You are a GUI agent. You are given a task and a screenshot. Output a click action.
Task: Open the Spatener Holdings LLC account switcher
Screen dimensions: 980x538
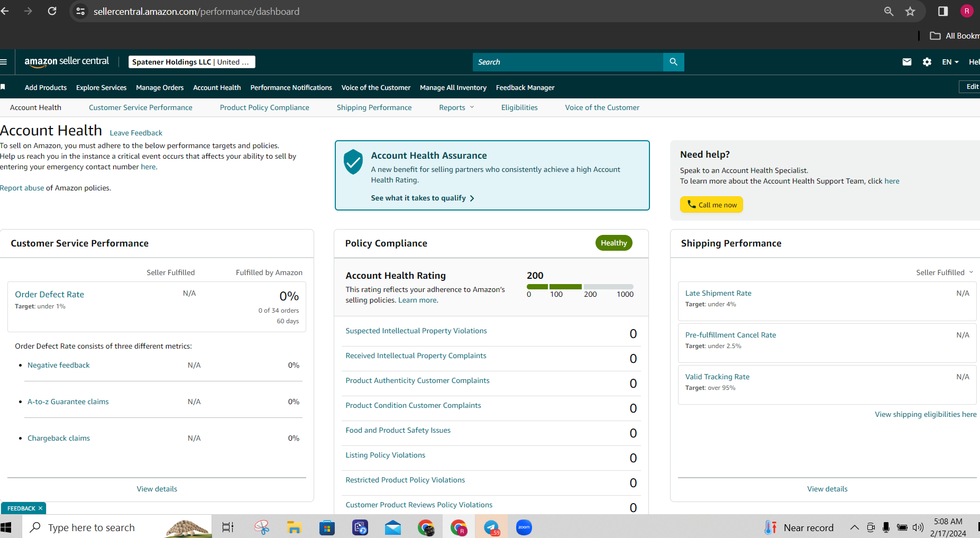pyautogui.click(x=192, y=62)
